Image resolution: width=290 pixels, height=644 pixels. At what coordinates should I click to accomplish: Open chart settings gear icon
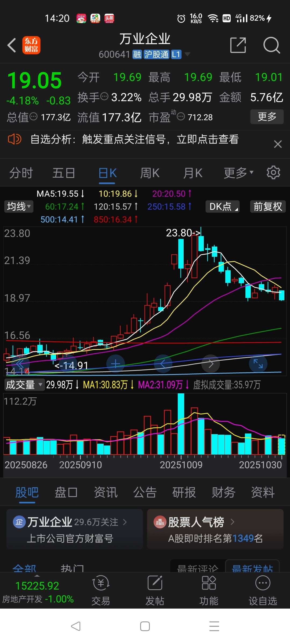pos(273,173)
